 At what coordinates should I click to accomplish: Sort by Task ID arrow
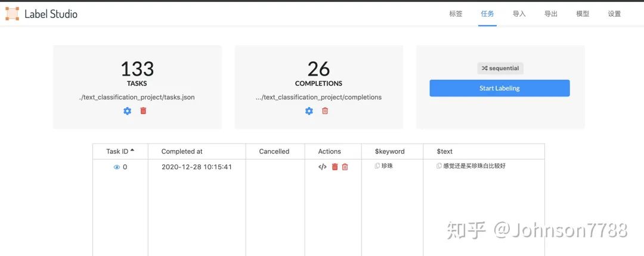tap(132, 151)
